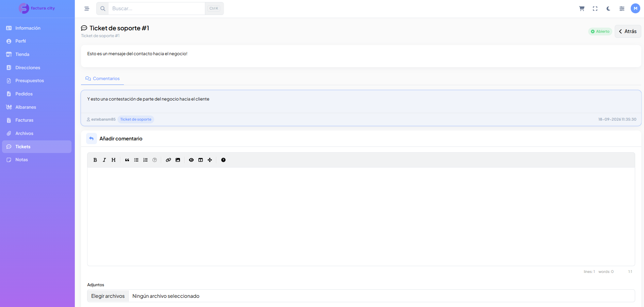This screenshot has height=307, width=644.
Task: Select Tickets in the sidebar
Action: click(x=37, y=147)
